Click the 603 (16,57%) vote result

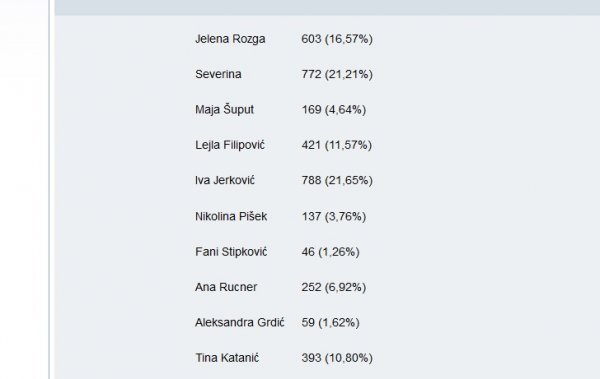pyautogui.click(x=337, y=39)
